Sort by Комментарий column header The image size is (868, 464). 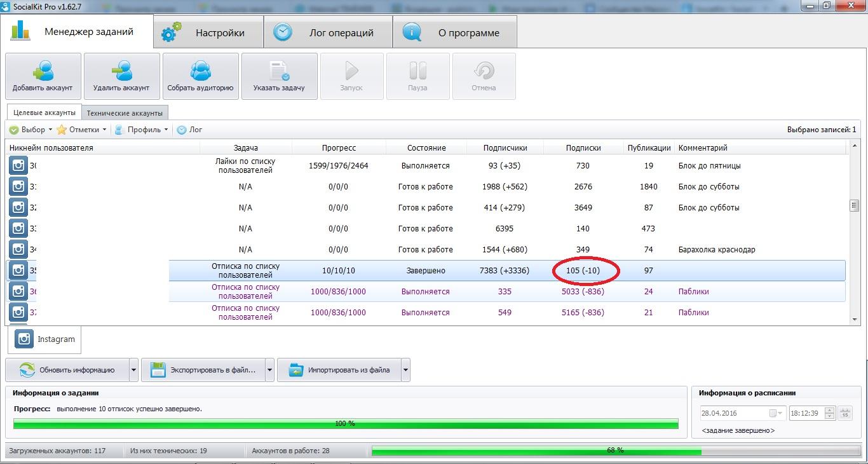pos(761,148)
